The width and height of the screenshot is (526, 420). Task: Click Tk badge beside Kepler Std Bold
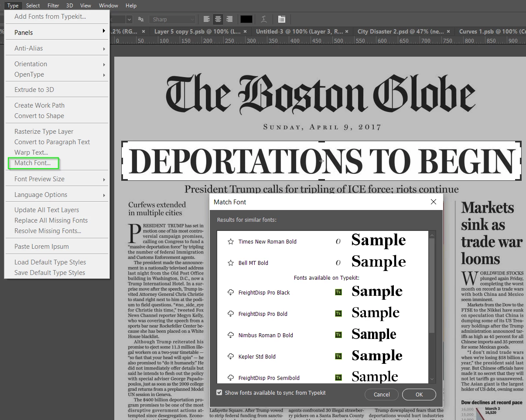tap(338, 356)
